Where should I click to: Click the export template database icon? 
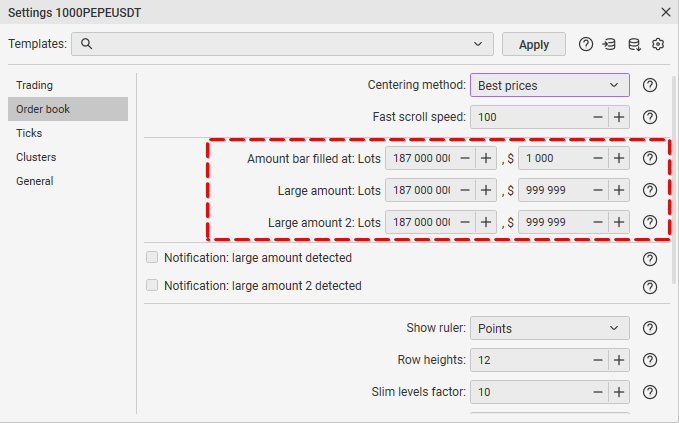[x=634, y=44]
